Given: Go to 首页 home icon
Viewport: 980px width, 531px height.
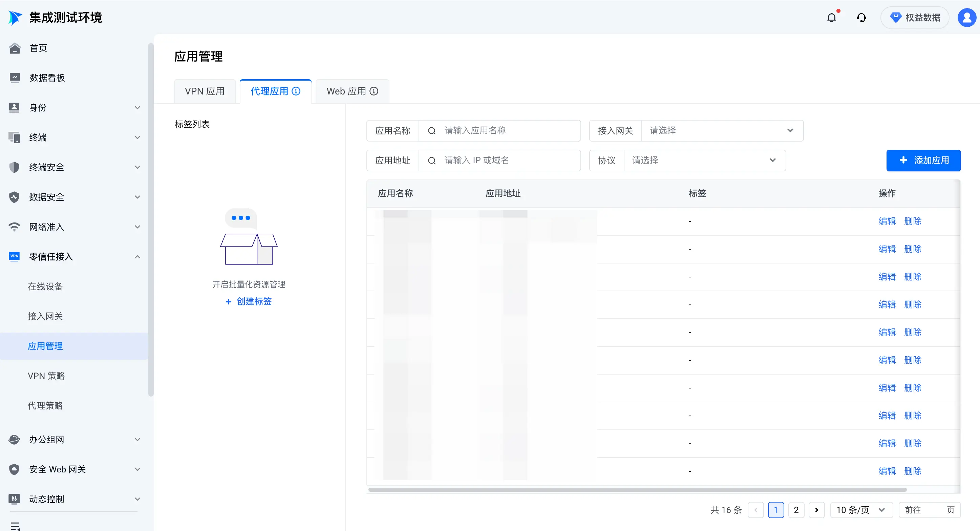Looking at the screenshot, I should coord(15,48).
